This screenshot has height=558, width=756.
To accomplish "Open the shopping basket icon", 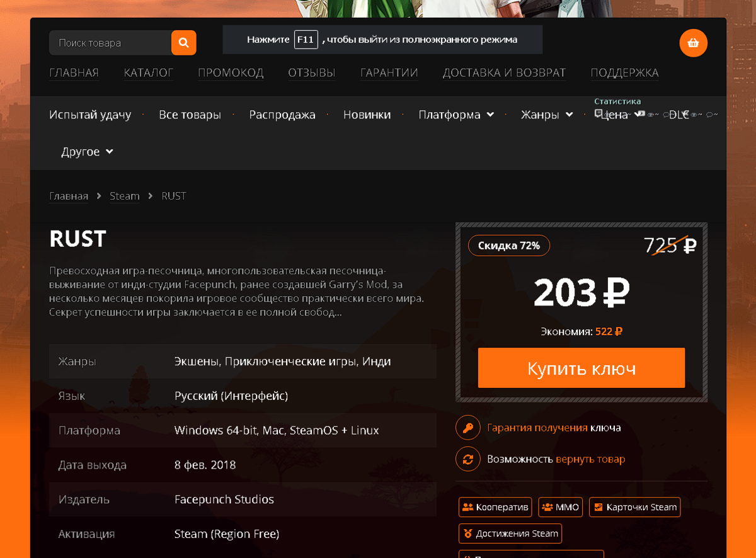I will (694, 43).
